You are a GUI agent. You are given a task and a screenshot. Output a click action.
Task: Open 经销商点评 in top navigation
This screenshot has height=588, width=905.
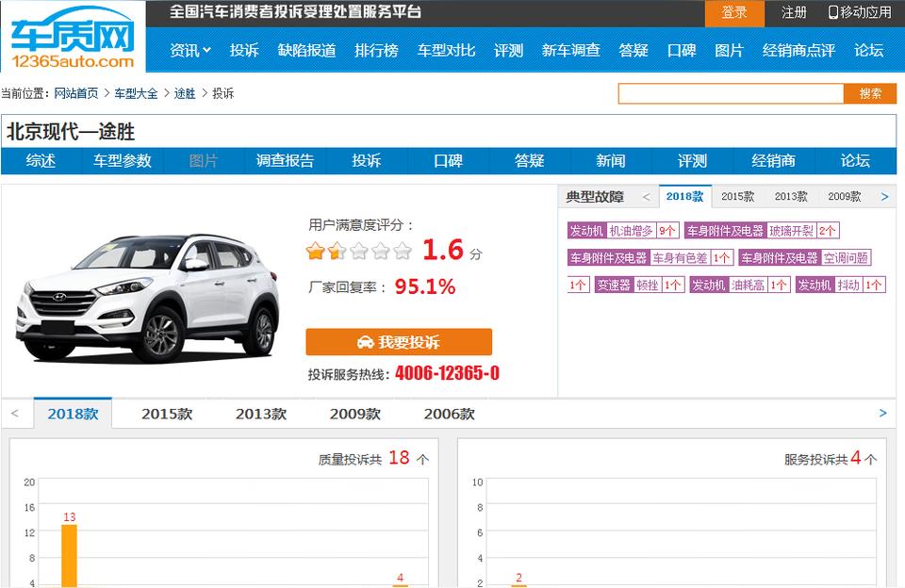pos(798,50)
